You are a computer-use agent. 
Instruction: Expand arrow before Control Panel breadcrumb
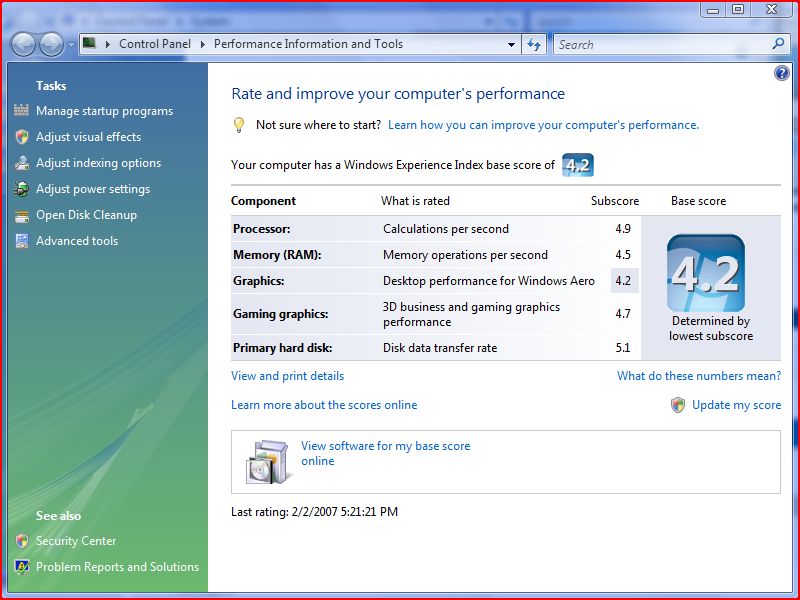tap(108, 44)
